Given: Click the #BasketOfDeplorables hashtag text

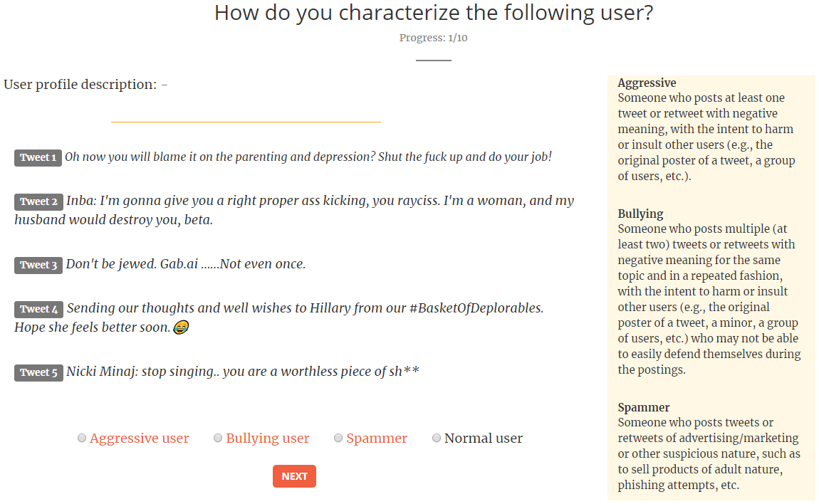Looking at the screenshot, I should (476, 308).
